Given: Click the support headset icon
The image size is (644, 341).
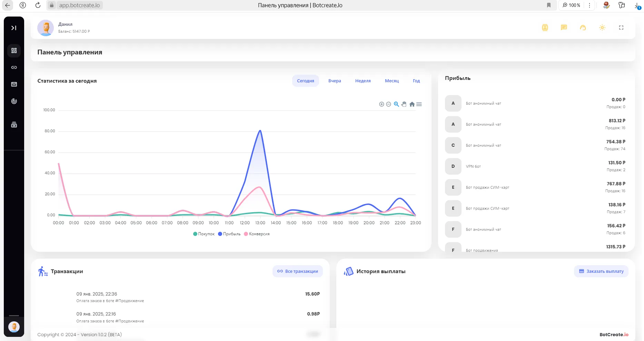Looking at the screenshot, I should 583,28.
